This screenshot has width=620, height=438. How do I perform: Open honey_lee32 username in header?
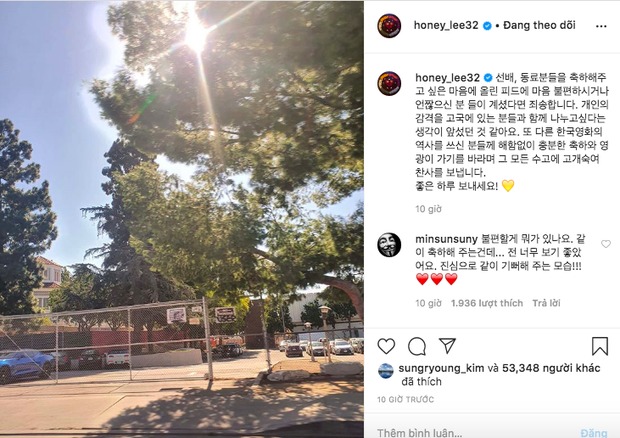[x=446, y=25]
